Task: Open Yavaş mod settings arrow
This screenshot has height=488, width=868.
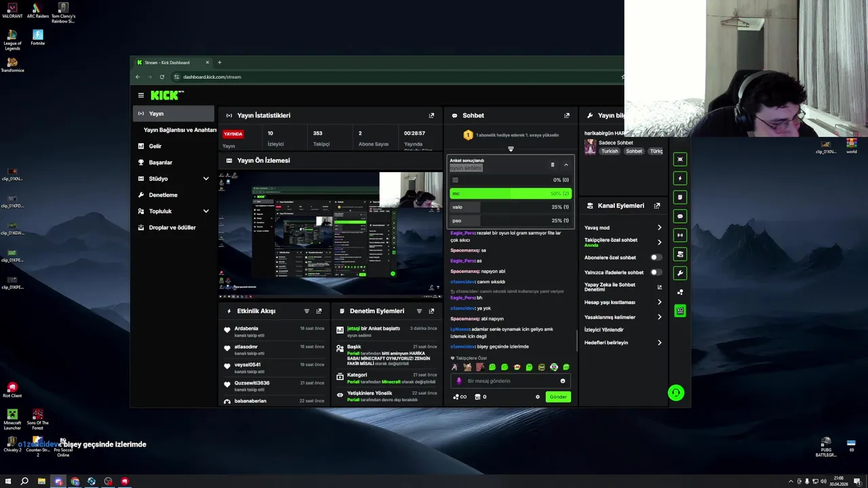Action: pos(659,228)
